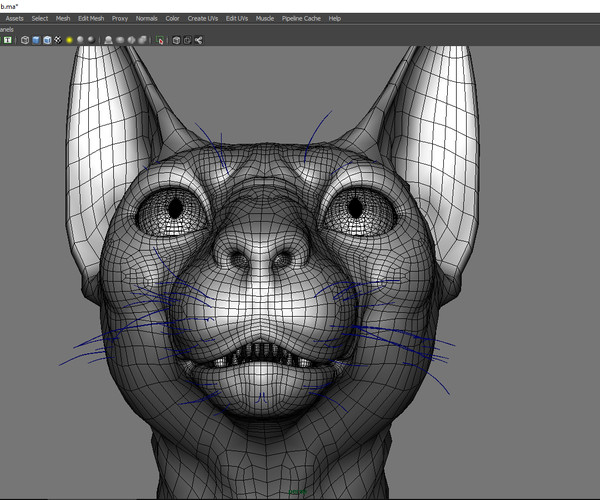Click the yellow light bulb lighting icon
This screenshot has width=600, height=500.
(68, 40)
